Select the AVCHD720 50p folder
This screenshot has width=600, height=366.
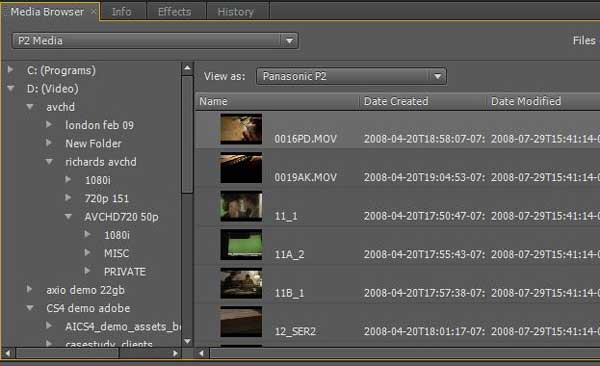click(x=121, y=217)
